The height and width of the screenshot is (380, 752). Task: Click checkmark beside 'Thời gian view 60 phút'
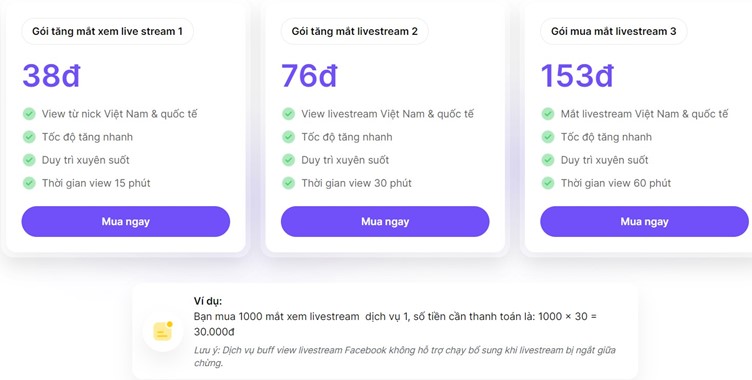tap(548, 183)
